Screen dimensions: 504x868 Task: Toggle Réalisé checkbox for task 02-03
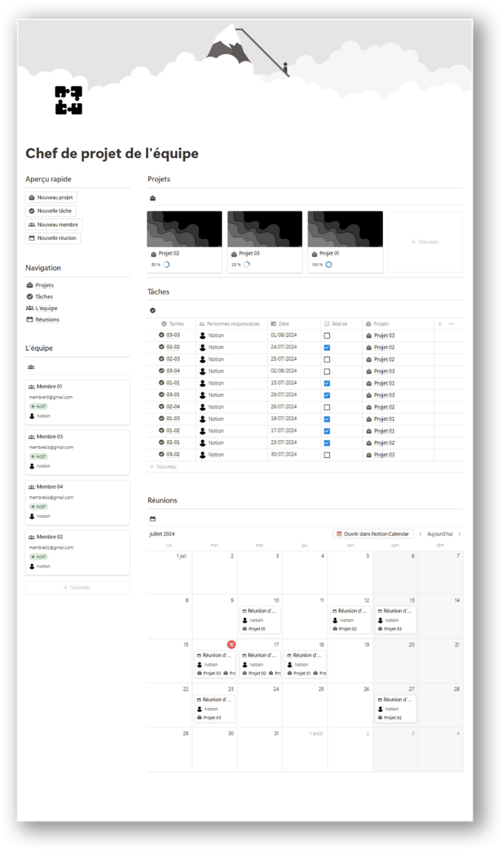pyautogui.click(x=327, y=360)
